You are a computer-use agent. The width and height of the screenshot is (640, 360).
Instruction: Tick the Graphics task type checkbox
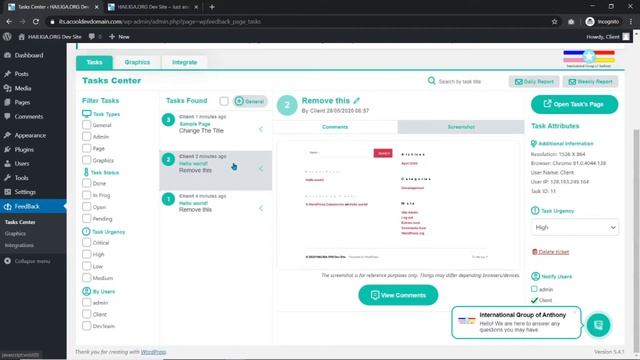coord(87,160)
